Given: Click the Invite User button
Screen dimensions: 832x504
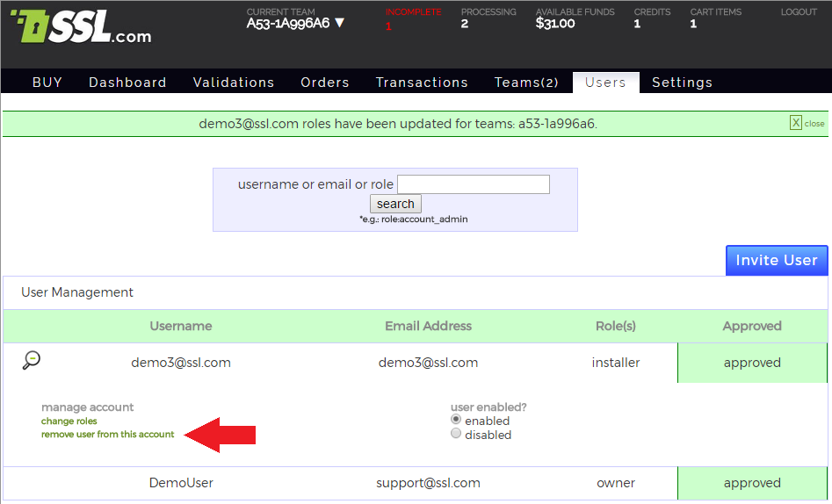Looking at the screenshot, I should pyautogui.click(x=777, y=260).
